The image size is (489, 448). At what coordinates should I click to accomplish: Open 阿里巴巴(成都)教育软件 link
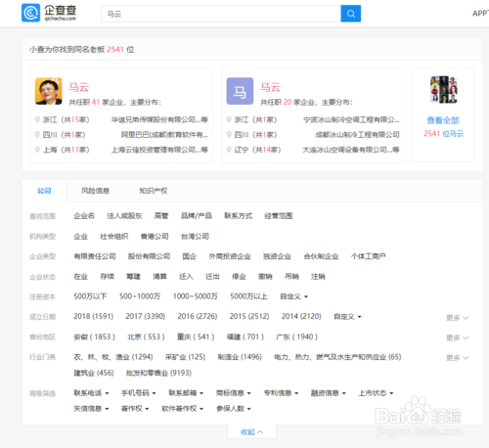coord(164,135)
